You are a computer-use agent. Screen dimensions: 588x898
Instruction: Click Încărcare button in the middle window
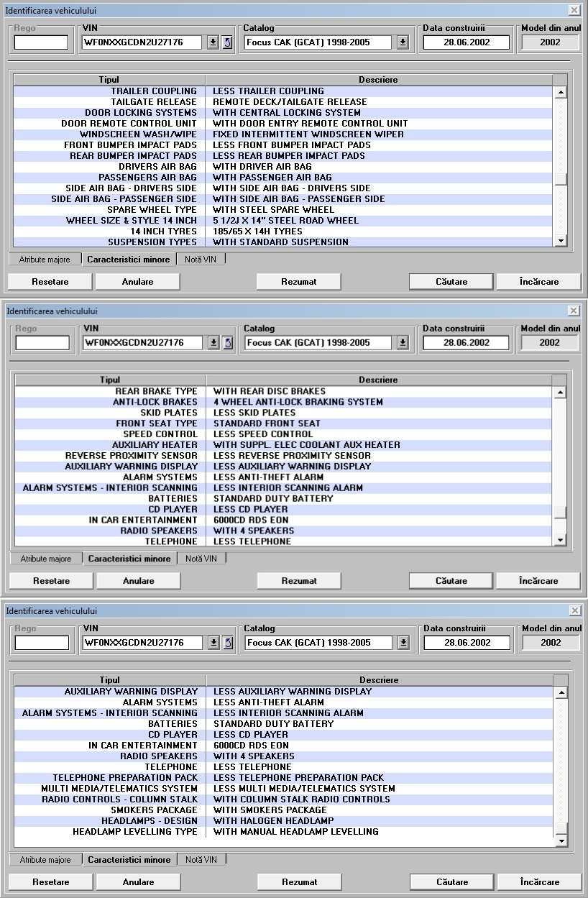coord(538,581)
